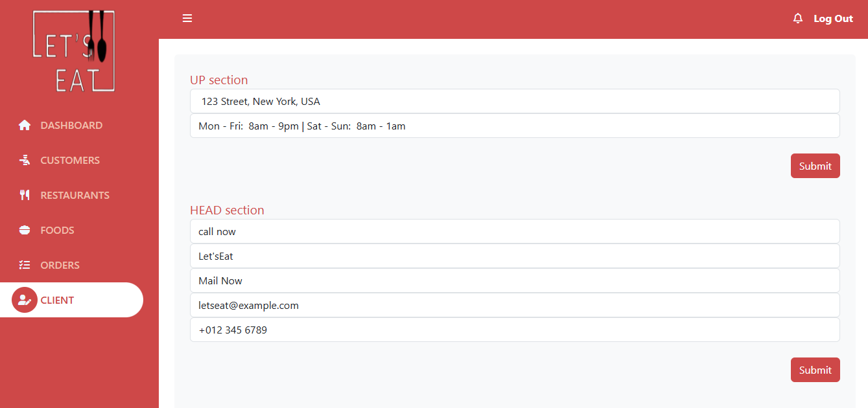Select the Let'sEat name field

(514, 256)
